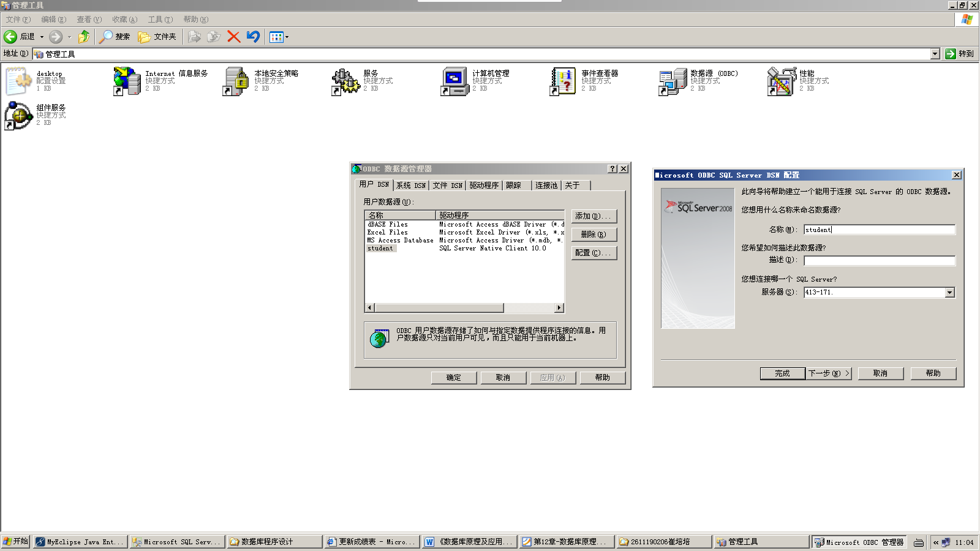980x551 pixels.
Task: Click the list scrollbar right arrow
Action: tap(559, 308)
